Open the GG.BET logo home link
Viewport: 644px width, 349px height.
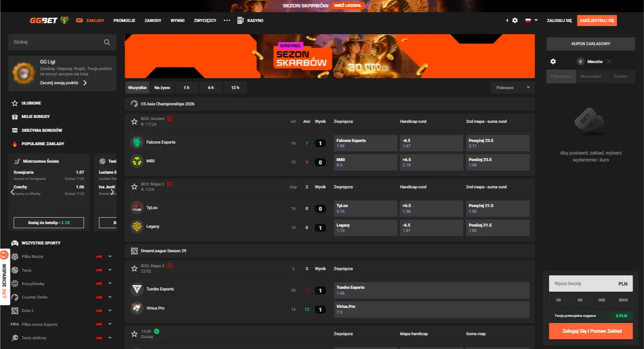click(49, 20)
